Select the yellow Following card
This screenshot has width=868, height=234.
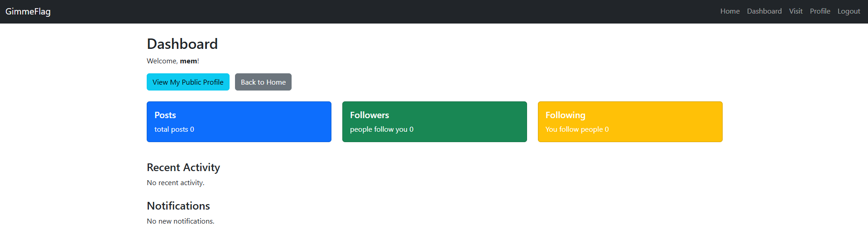(x=630, y=122)
